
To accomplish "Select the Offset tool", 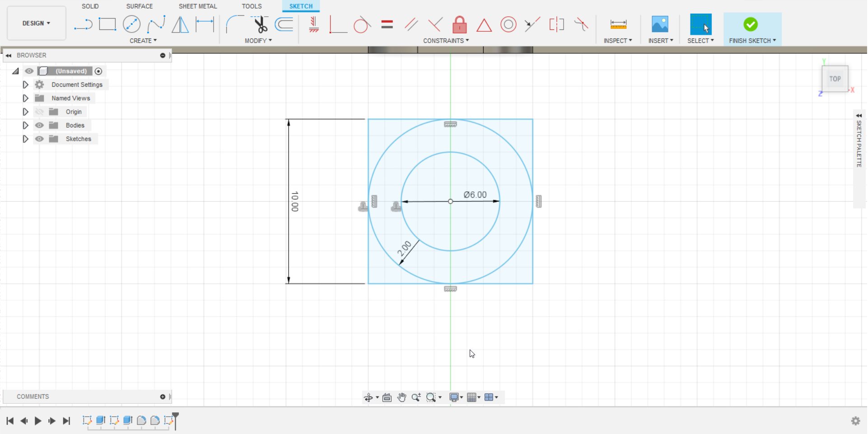I will pos(284,24).
